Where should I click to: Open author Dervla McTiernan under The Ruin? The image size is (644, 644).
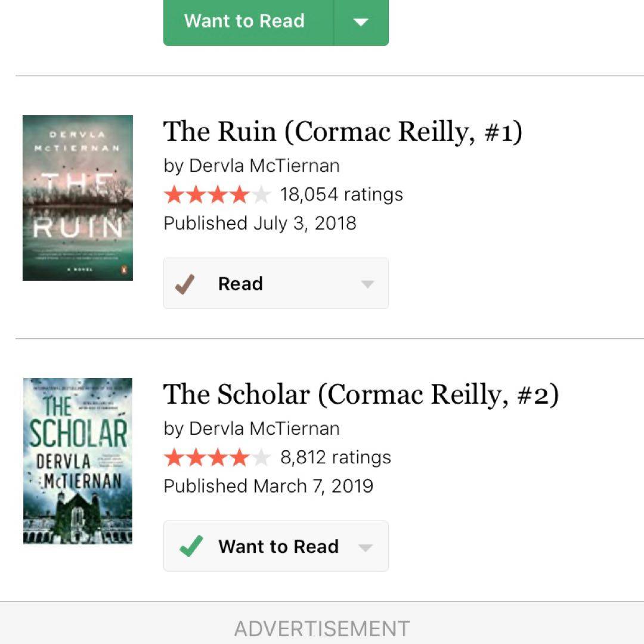(x=264, y=165)
